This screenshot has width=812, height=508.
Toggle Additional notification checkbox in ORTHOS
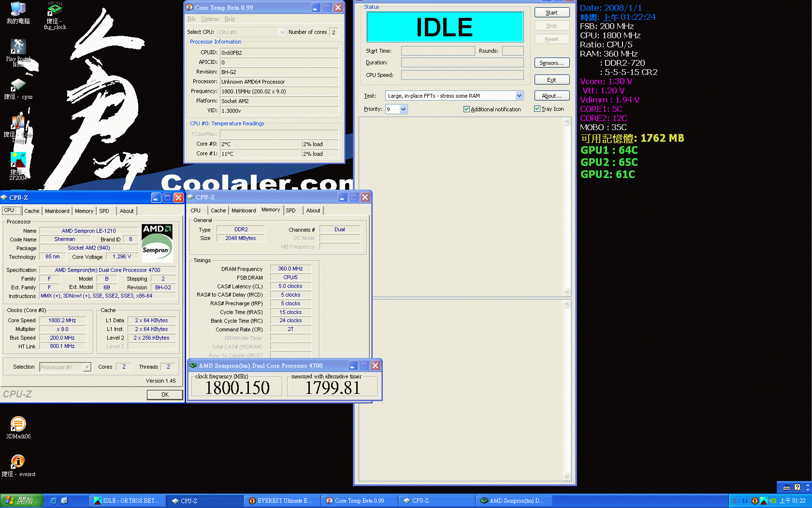(466, 109)
